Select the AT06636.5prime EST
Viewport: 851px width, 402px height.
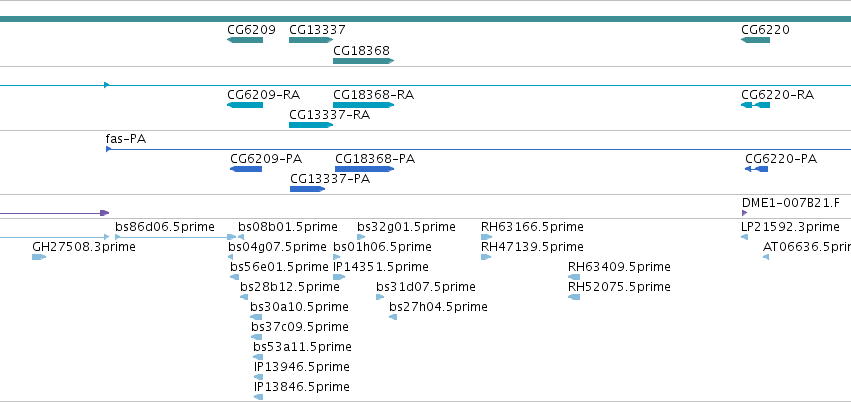pyautogui.click(x=766, y=257)
